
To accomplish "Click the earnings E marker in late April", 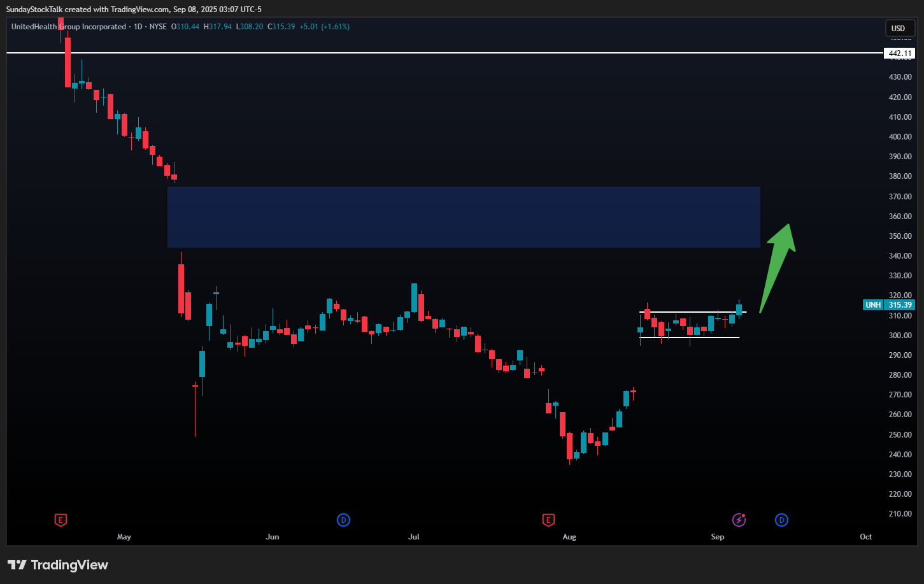I will click(60, 520).
